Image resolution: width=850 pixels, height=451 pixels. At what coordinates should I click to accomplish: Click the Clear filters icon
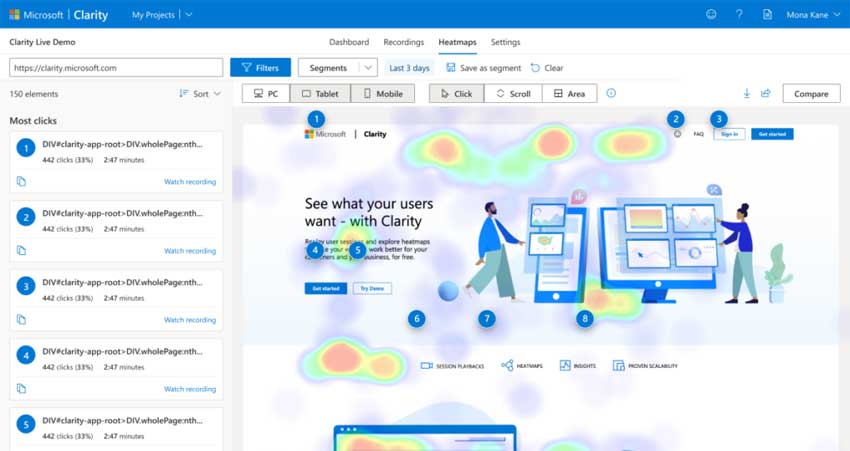point(536,68)
